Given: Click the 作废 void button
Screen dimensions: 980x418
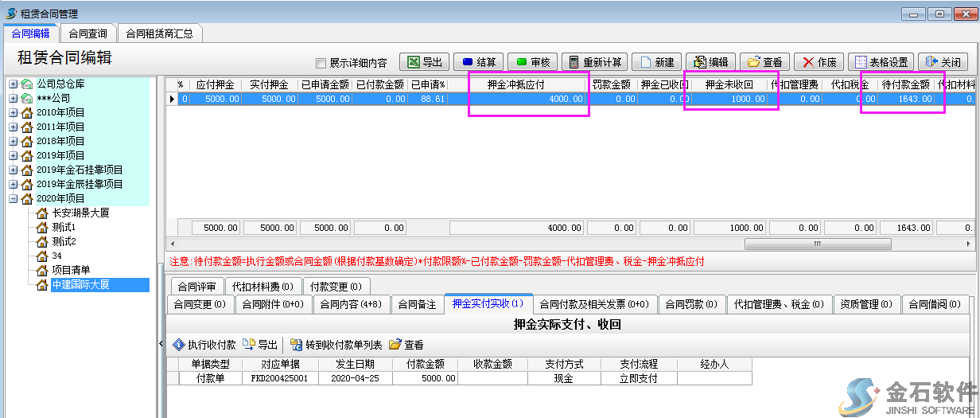Looking at the screenshot, I should [x=819, y=62].
